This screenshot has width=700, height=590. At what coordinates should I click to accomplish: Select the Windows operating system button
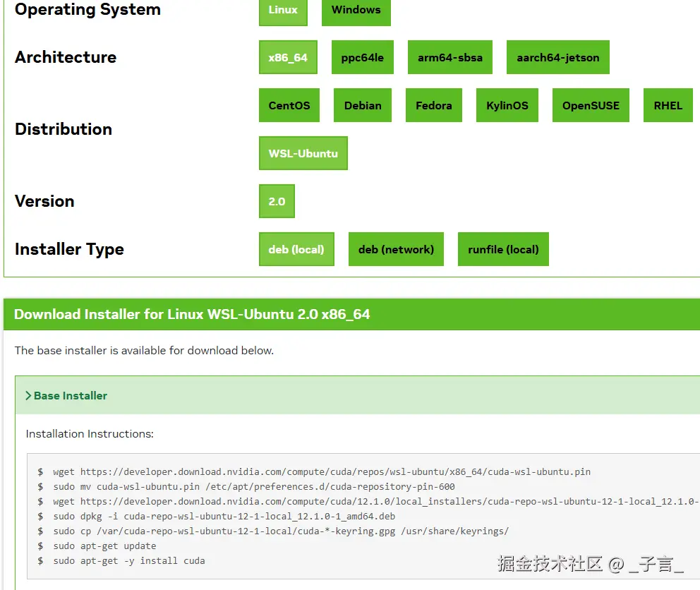tap(356, 11)
